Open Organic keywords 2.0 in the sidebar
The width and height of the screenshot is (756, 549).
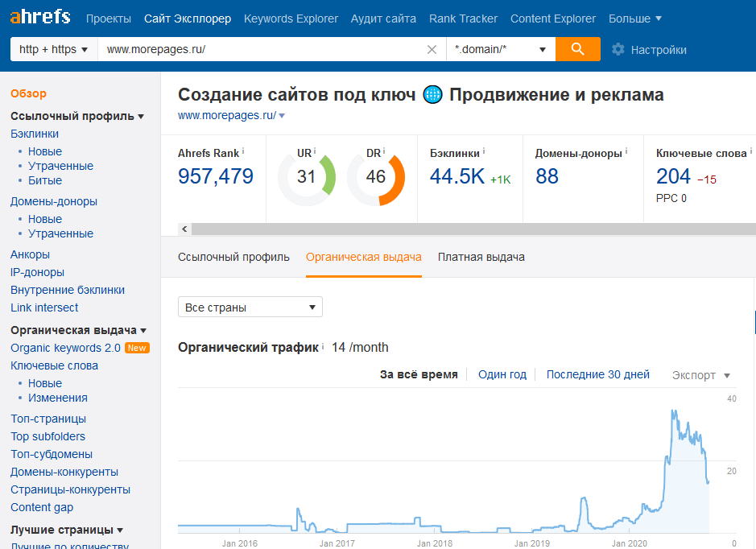pos(65,348)
